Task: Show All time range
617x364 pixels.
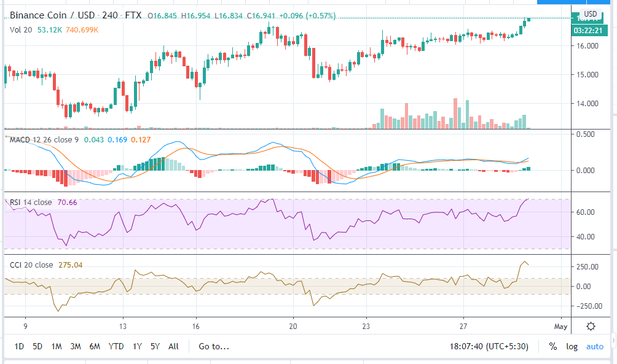Action: (173, 346)
